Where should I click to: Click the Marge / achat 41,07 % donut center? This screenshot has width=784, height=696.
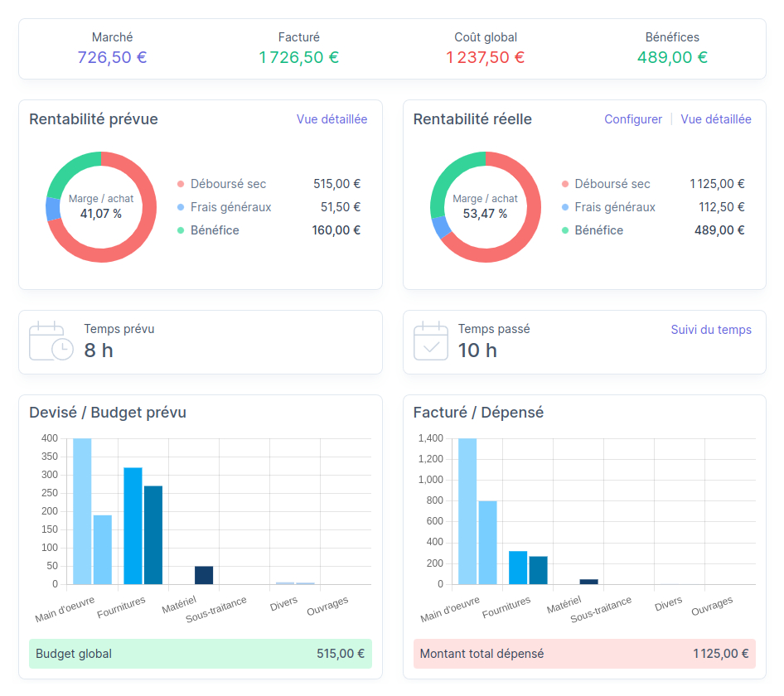pos(101,207)
